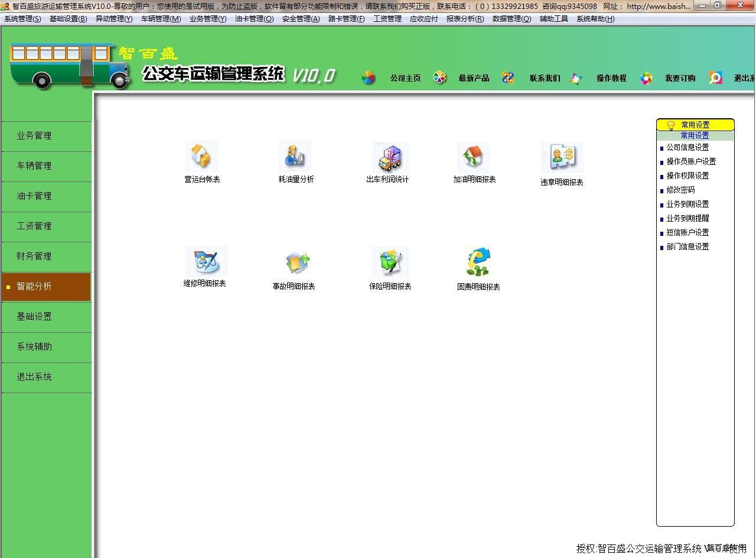This screenshot has height=558, width=756.
Task: Open 修改密码 in 常用设置 panel
Action: pyautogui.click(x=680, y=190)
